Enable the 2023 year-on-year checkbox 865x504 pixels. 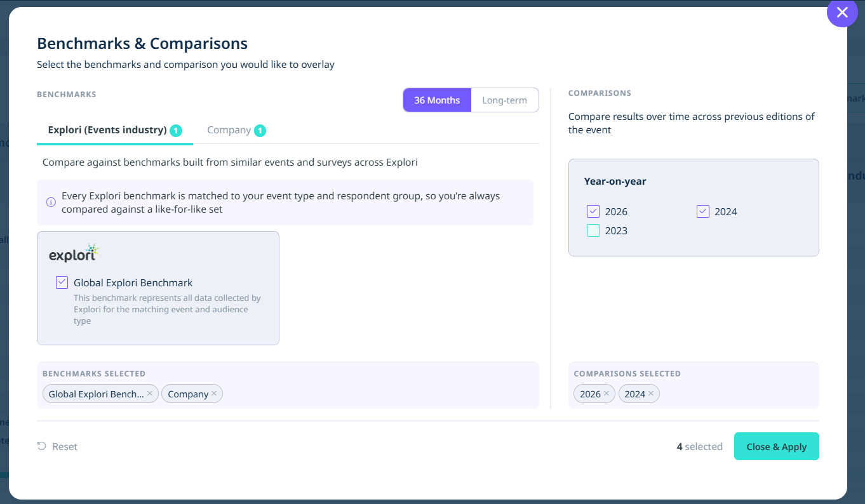(x=593, y=230)
